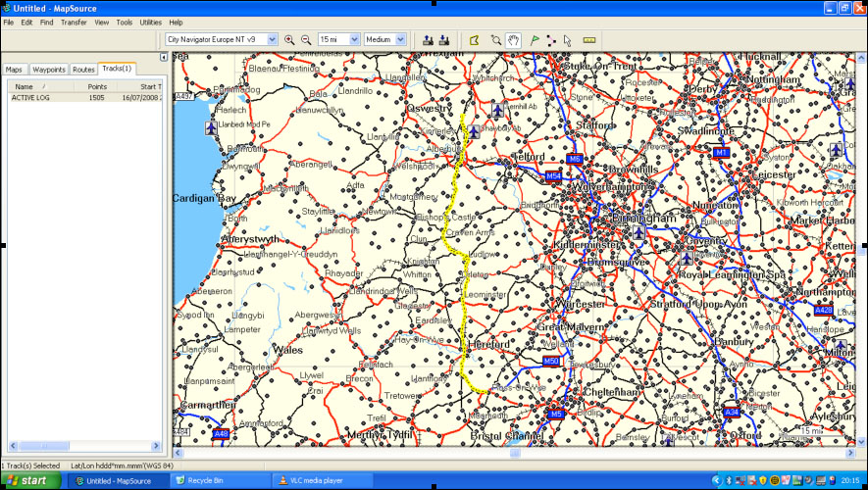868x490 pixels.
Task: Click the Shawbury Ab airport symbol
Action: [x=474, y=131]
